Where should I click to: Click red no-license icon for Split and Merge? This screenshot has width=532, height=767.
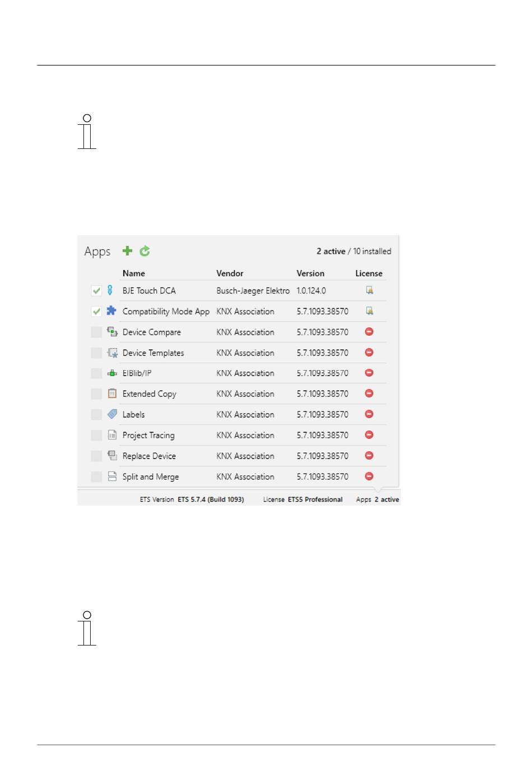pyautogui.click(x=369, y=476)
